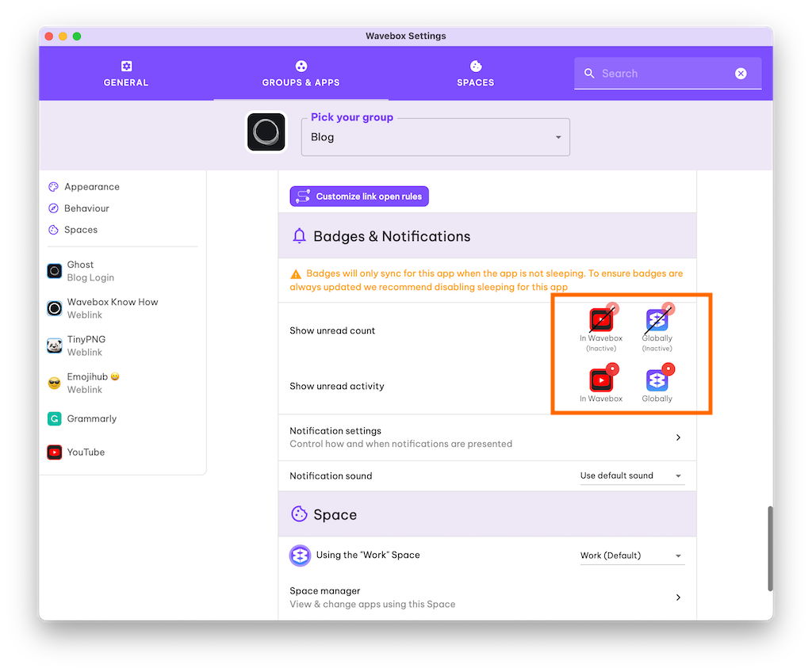Click the 'Wavebox Know How' name text
This screenshot has width=812, height=672.
(113, 302)
